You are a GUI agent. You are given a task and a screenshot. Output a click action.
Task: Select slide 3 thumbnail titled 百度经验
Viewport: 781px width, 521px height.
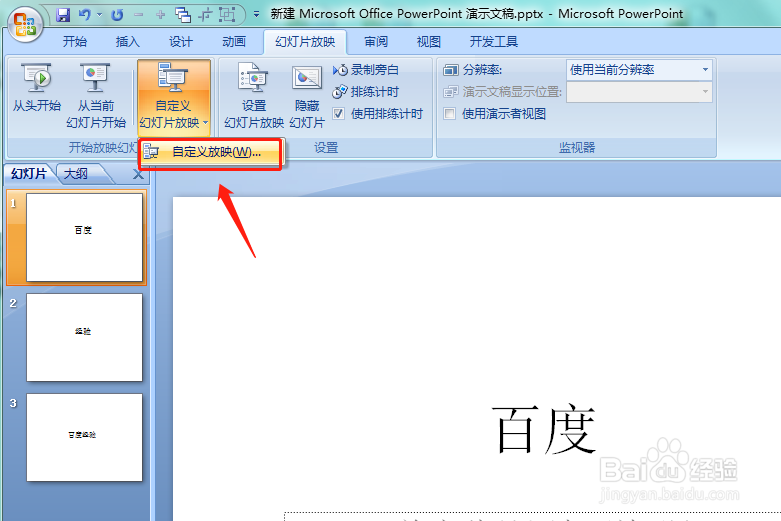point(84,437)
